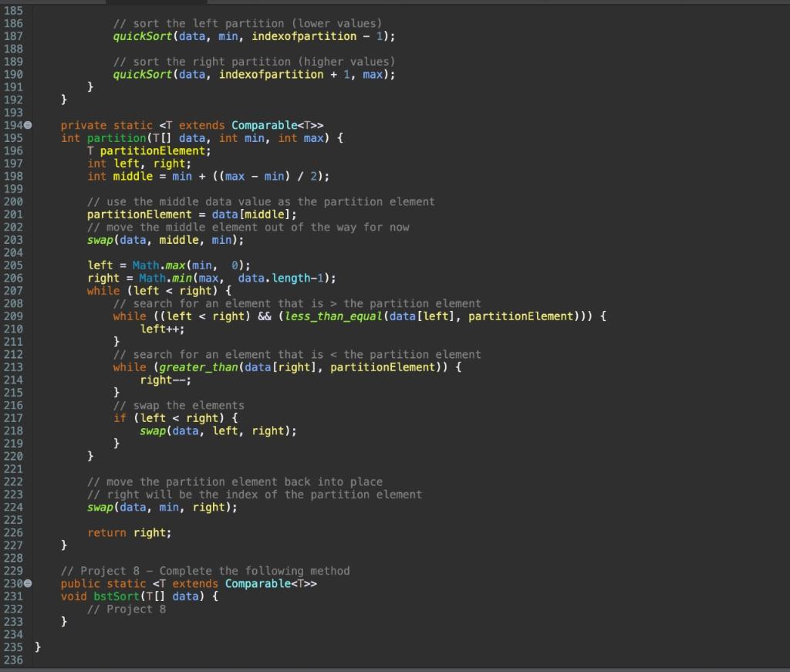790x672 pixels.
Task: Collapse the bstSort method fold marker at line 230
Action: click(x=29, y=583)
